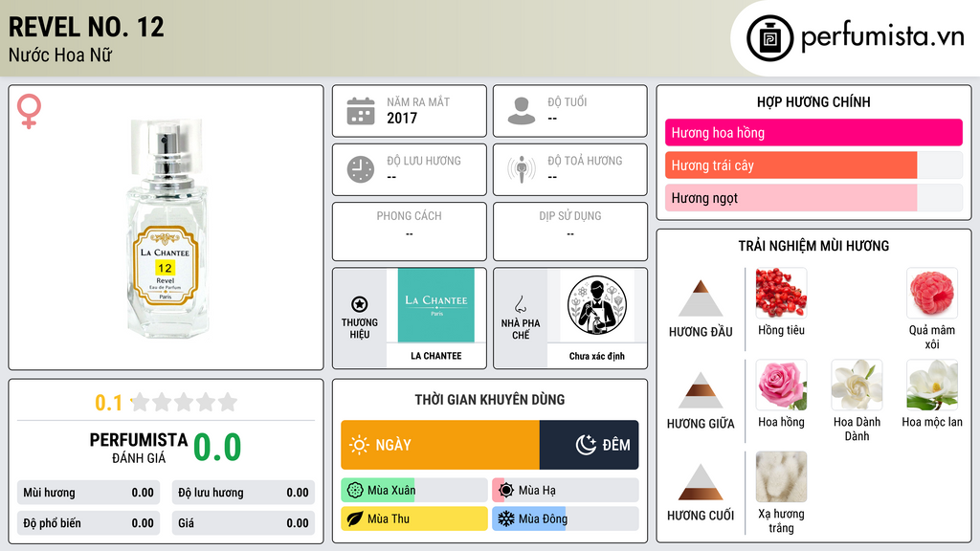Click the orange Ngày daytime bar
The width and height of the screenshot is (980, 551).
[440, 445]
